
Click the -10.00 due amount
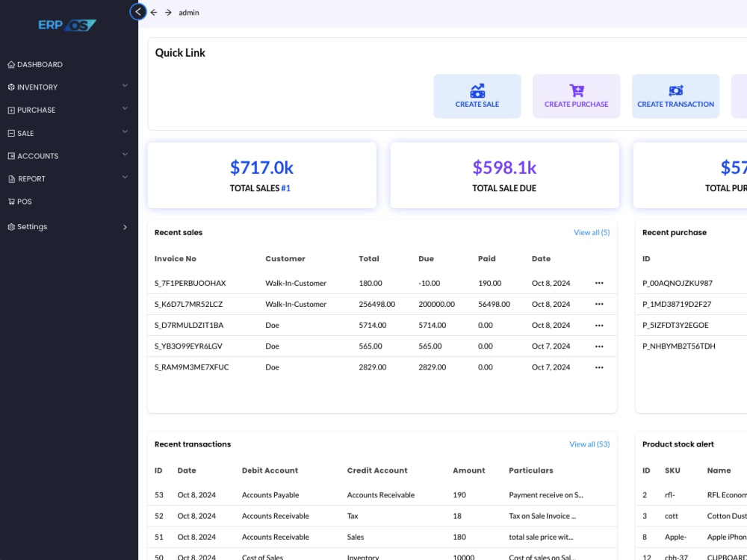430,283
